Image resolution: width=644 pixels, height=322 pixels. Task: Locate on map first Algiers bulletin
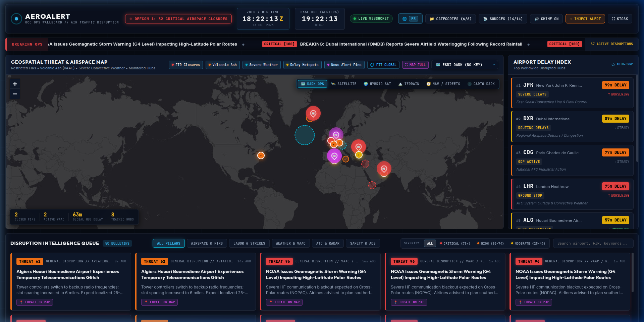point(35,302)
